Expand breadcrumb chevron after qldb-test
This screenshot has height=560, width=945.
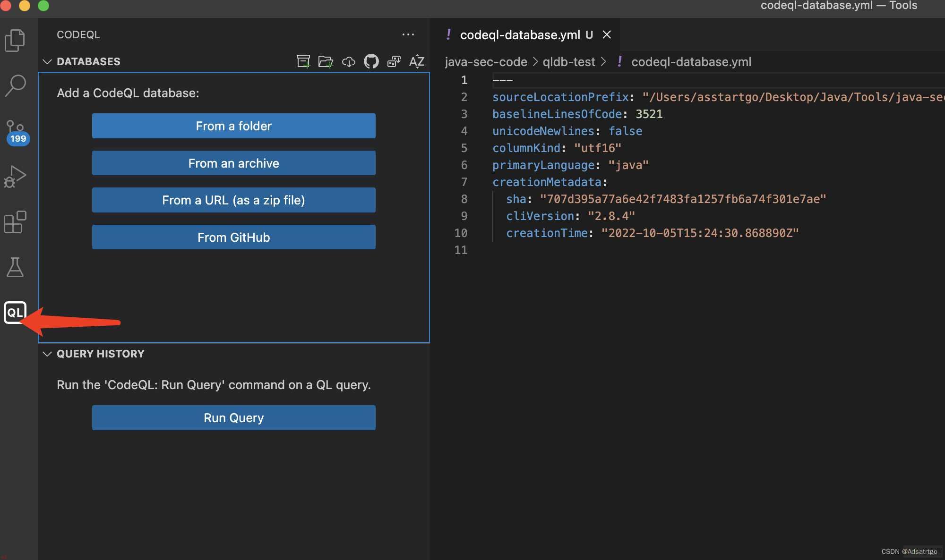[603, 62]
